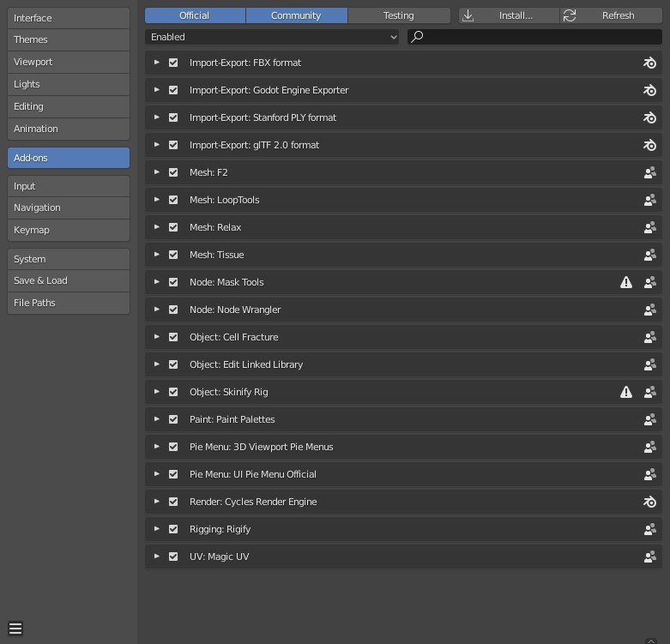
Task: Click the magnifier icon in the search field
Action: (417, 37)
